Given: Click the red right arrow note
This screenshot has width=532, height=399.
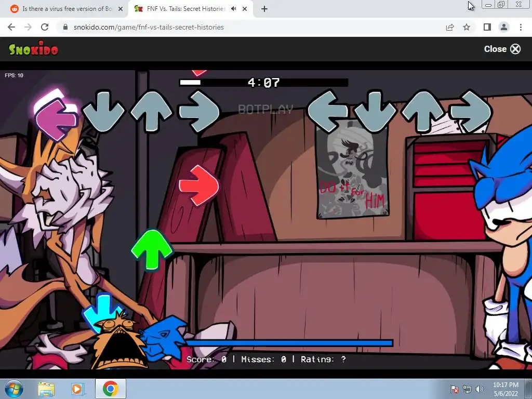Looking at the screenshot, I should (x=199, y=185).
